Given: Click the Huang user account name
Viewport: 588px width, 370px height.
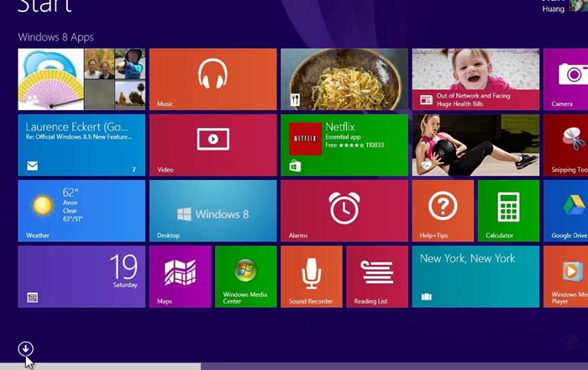Looking at the screenshot, I should pyautogui.click(x=553, y=9).
